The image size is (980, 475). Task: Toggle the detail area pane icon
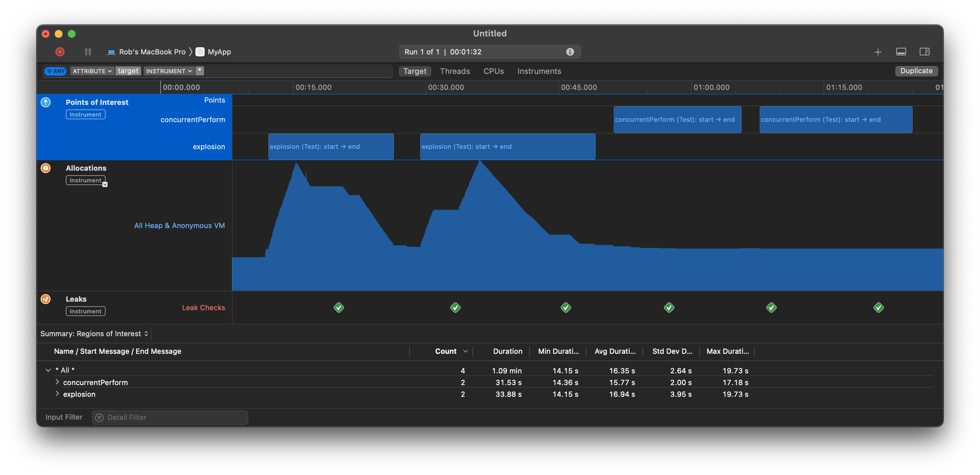click(901, 52)
